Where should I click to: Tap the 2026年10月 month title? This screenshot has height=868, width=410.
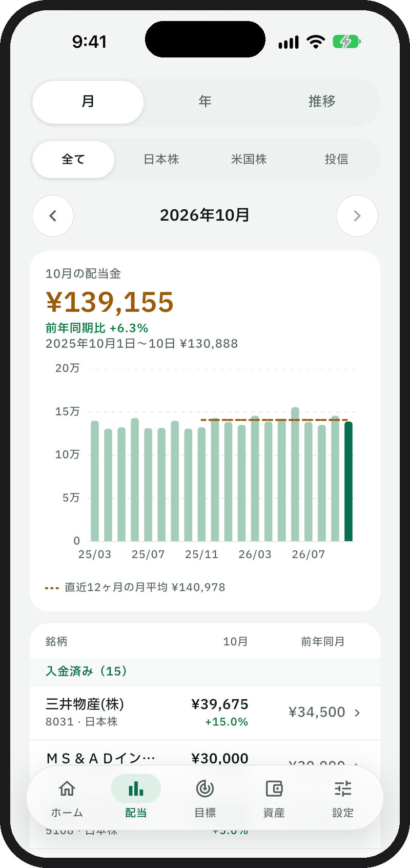205,215
